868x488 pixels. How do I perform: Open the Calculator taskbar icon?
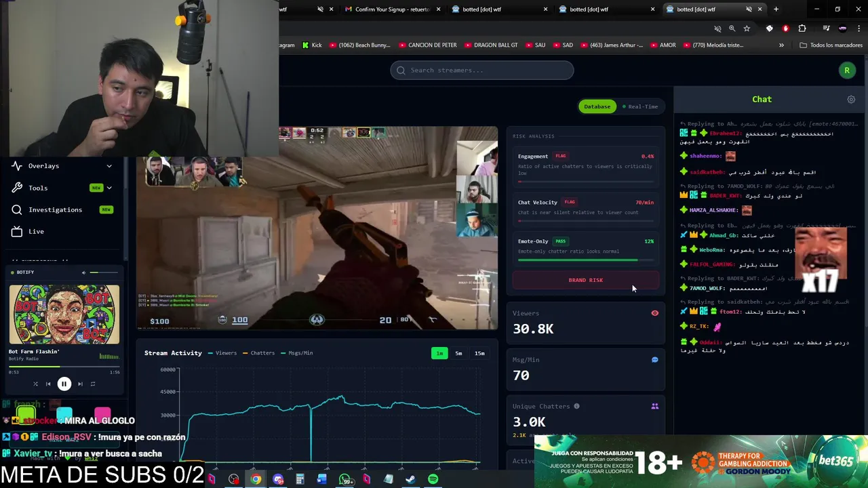click(300, 479)
